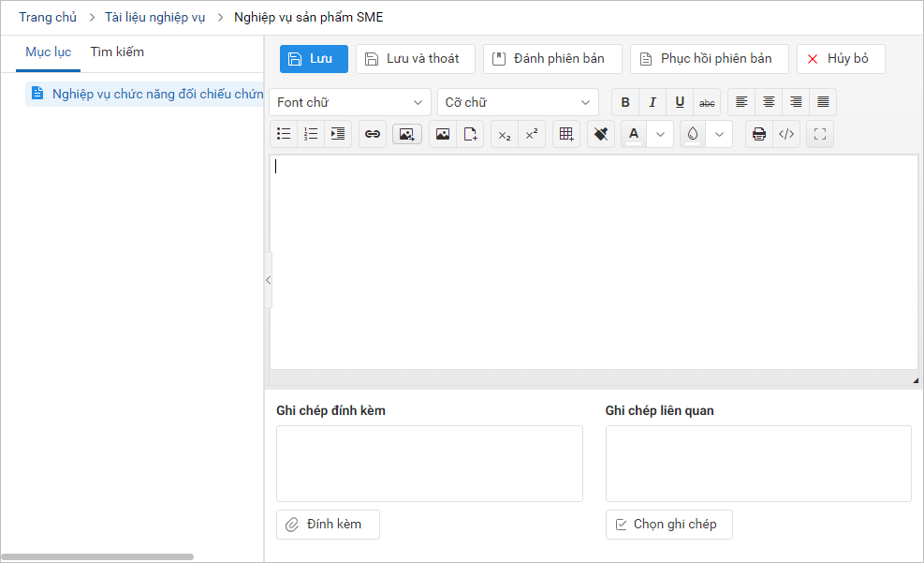
Task: Apply the font color A icon
Action: coord(634,134)
